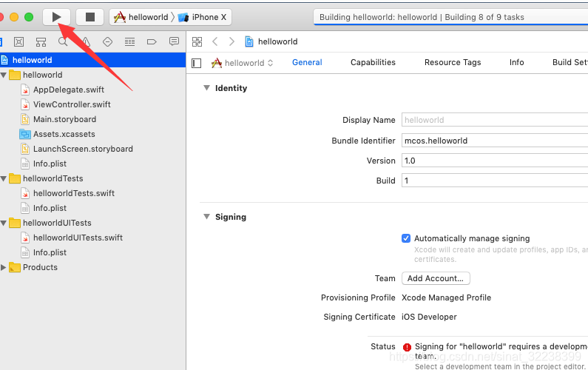Open Info.plist under helloworldUITests folder

[x=50, y=252]
